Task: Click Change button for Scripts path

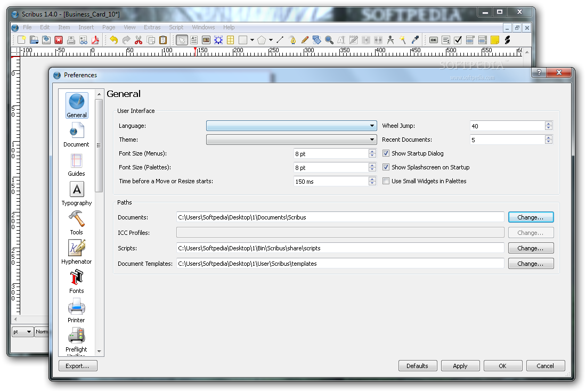Action: (531, 248)
